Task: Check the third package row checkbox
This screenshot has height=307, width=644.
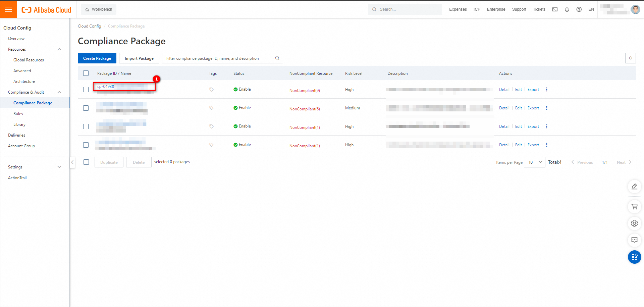Action: [x=86, y=126]
